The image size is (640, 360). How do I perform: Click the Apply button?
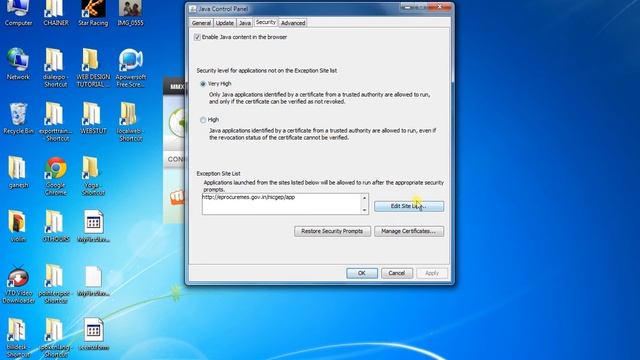click(x=432, y=273)
